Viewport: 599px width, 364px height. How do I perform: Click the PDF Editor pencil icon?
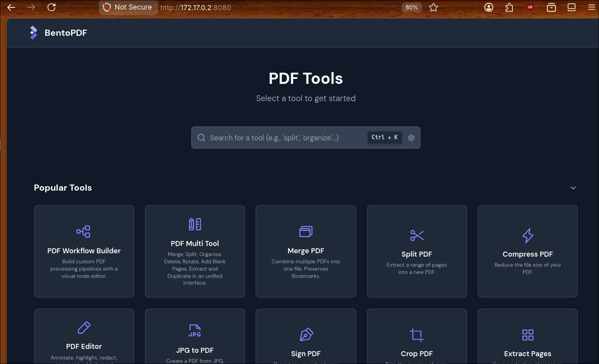(x=84, y=327)
